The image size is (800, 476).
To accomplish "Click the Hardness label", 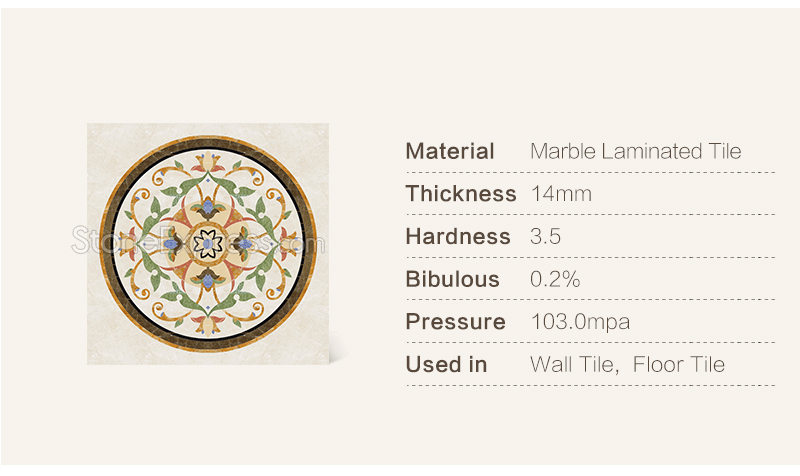I will (458, 237).
